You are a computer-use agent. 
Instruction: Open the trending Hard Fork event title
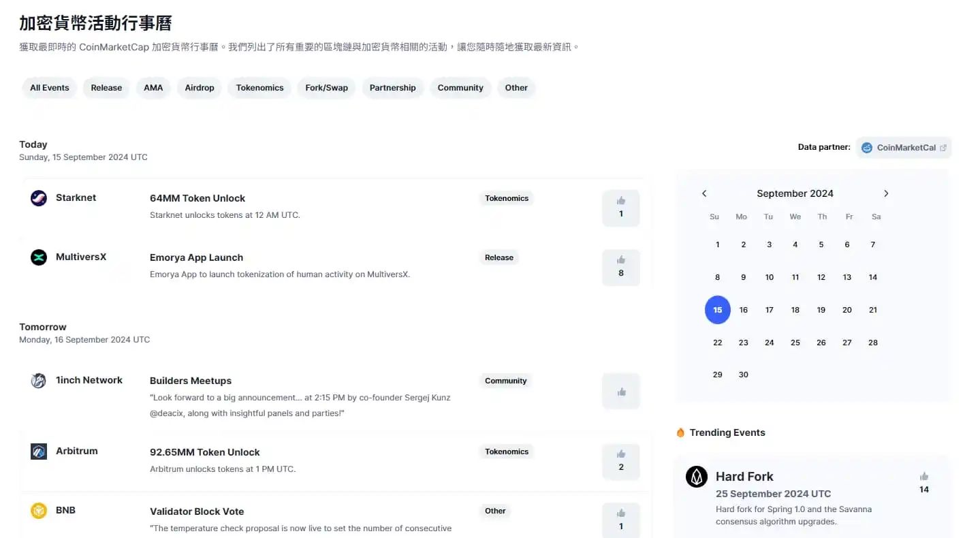(744, 477)
